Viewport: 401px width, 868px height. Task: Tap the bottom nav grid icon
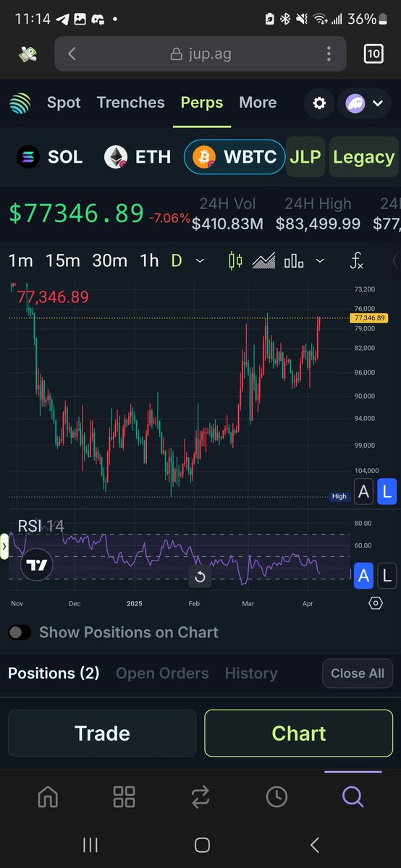(124, 797)
